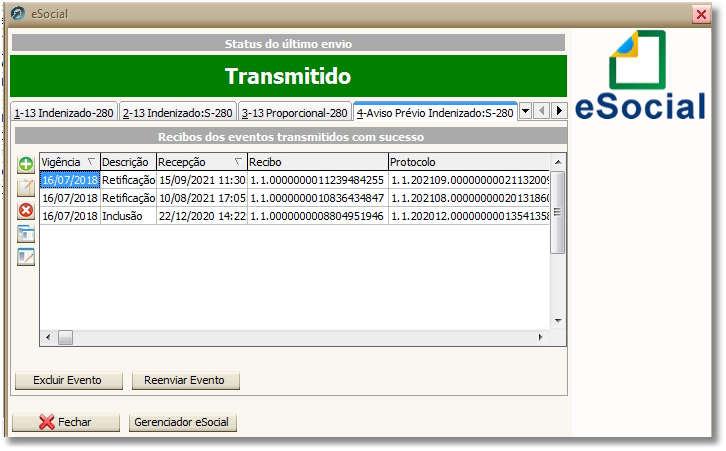The image size is (726, 451).
Task: Select cell 16/07/2018 in first Retificação row
Action: (x=70, y=180)
